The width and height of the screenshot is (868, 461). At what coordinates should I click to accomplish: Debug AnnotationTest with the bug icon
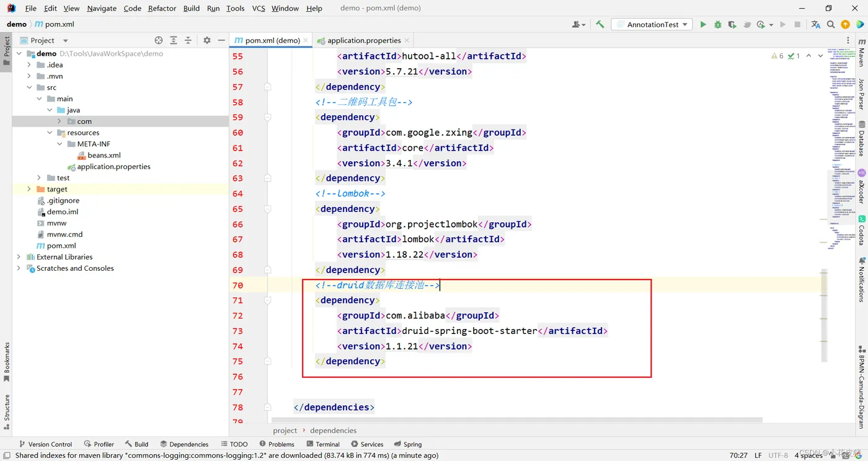pyautogui.click(x=717, y=25)
